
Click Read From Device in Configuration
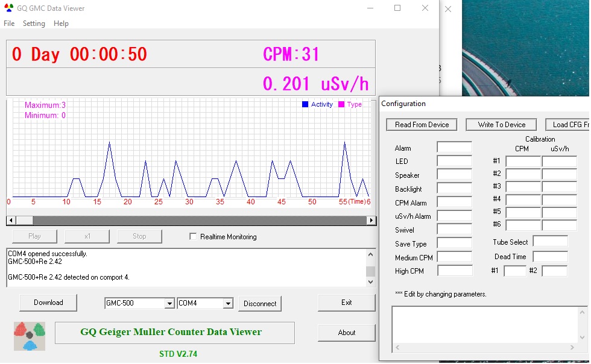click(x=422, y=125)
